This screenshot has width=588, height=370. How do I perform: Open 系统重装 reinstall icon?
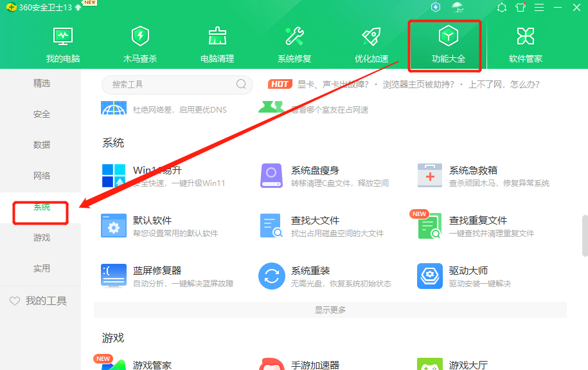[271, 275]
